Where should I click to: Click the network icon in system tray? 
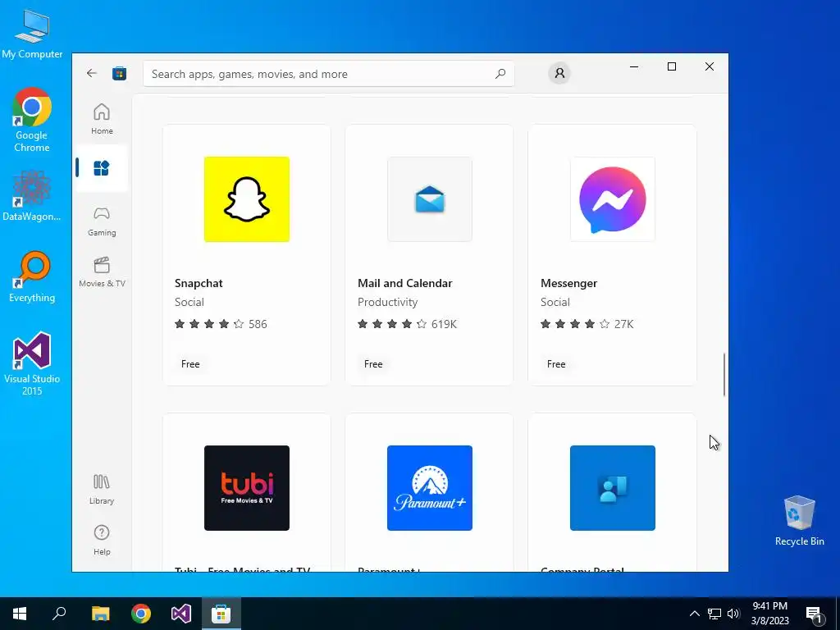tap(714, 614)
